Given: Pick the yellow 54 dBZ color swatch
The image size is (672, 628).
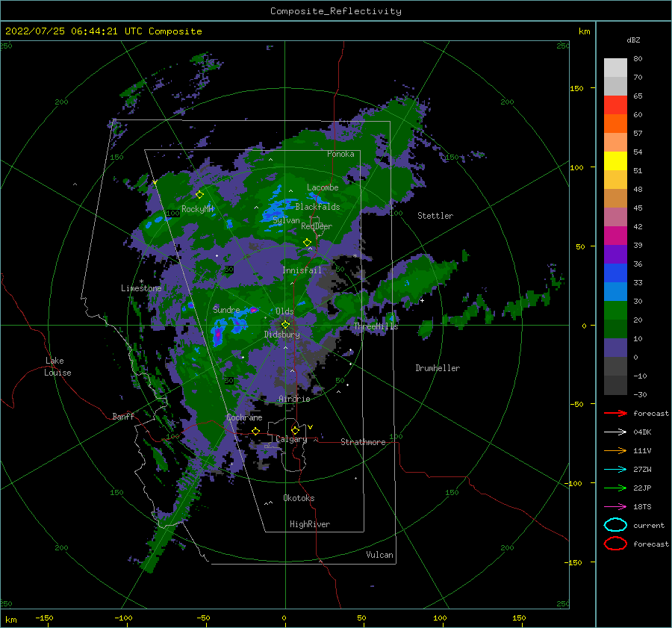Looking at the screenshot, I should [x=615, y=161].
